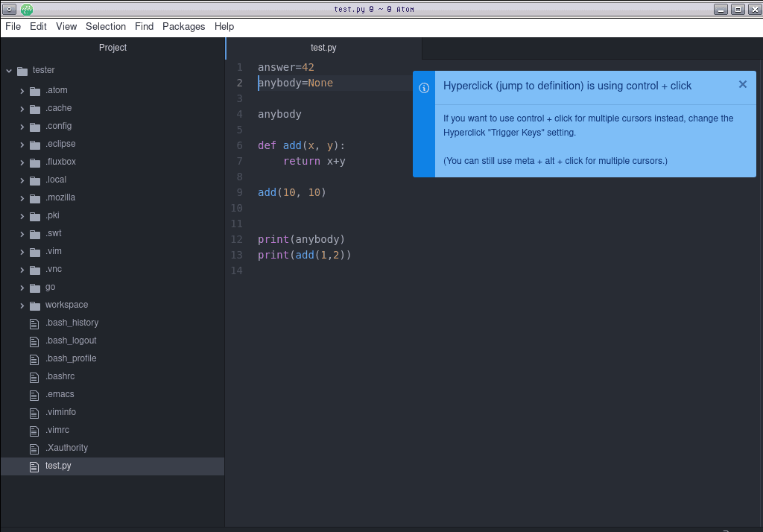Click line number 6 in the gutter
Viewport: 763px width, 532px height.
click(239, 145)
